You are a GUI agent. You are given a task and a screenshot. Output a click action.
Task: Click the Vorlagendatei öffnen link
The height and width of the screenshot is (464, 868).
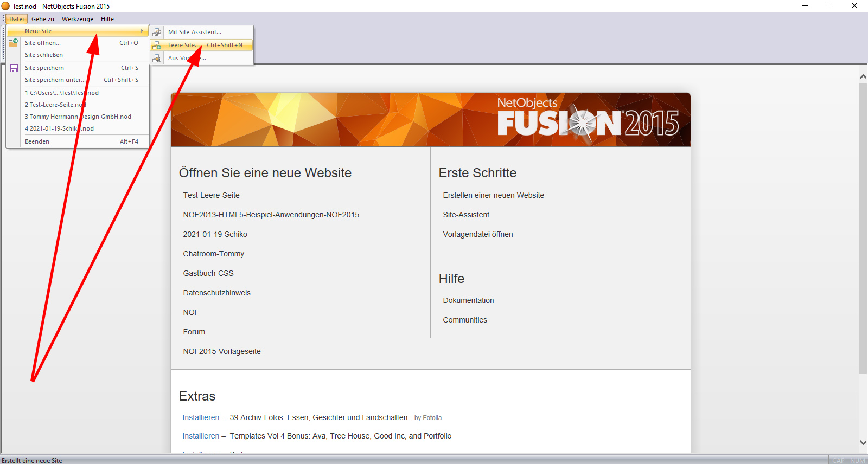(477, 234)
